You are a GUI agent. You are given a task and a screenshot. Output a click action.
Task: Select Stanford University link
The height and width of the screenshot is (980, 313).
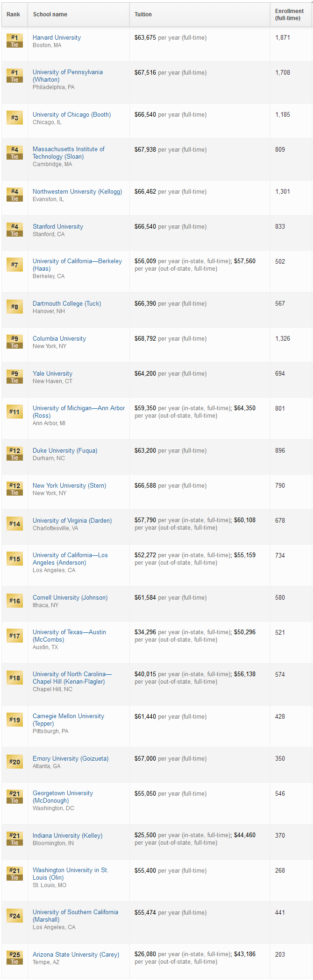pos(58,226)
